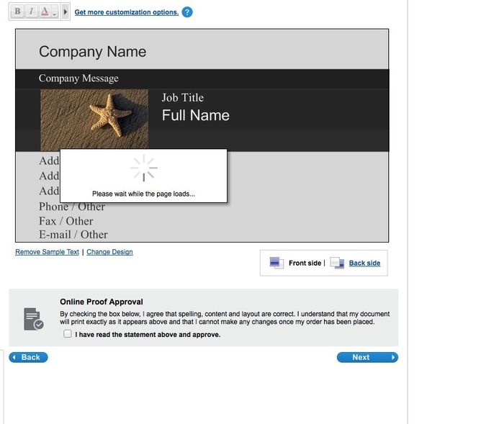Proceed with the Next button
The image size is (504, 424).
(x=366, y=357)
